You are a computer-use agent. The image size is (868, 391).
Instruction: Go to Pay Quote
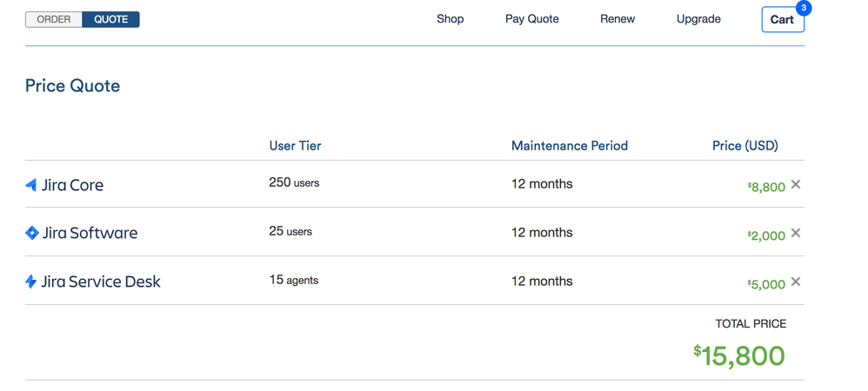[x=532, y=19]
